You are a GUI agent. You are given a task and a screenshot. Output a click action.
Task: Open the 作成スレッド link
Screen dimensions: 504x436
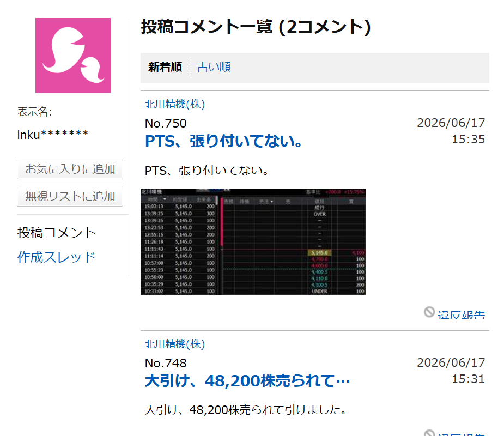coord(56,257)
